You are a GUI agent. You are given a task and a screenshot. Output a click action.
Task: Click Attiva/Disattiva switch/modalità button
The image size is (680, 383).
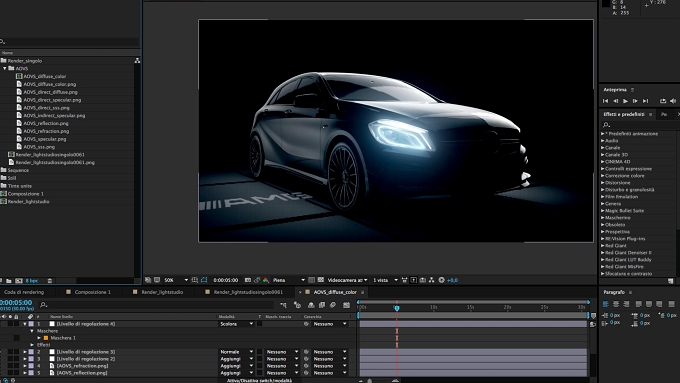point(259,380)
